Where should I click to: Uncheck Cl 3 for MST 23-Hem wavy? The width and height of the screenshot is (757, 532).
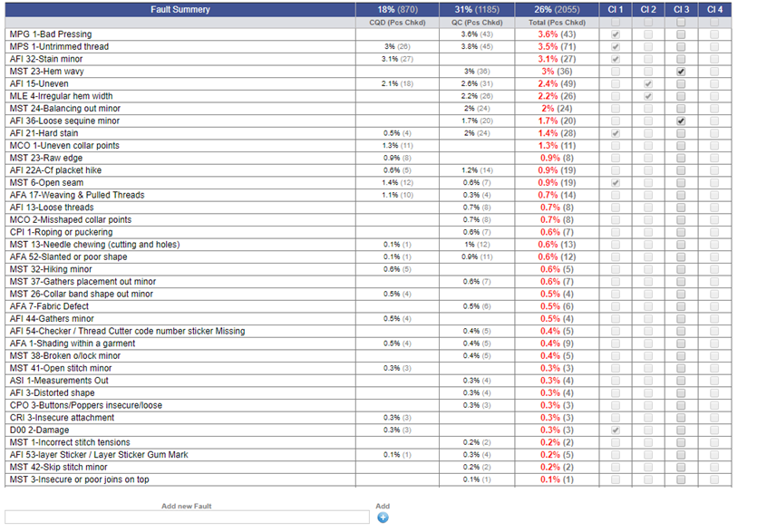681,72
